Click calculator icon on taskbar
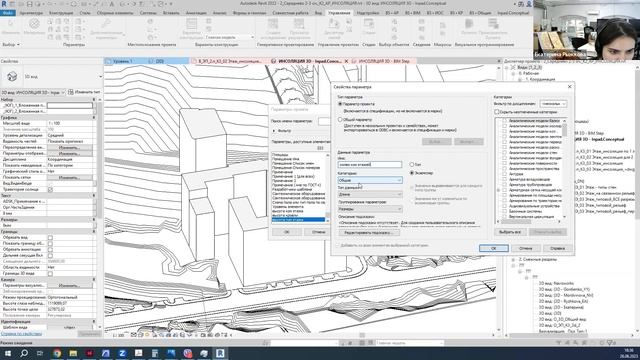This screenshot has width=640, height=360. tap(155, 353)
